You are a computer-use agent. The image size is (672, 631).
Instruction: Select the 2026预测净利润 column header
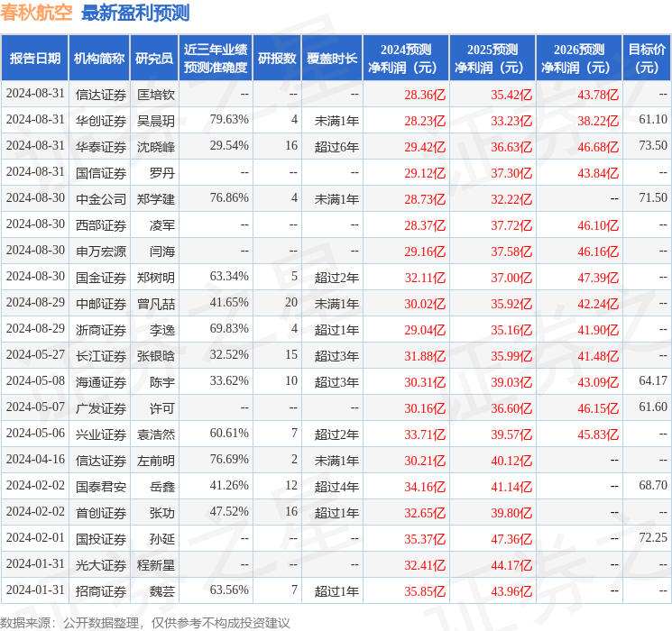[579, 59]
